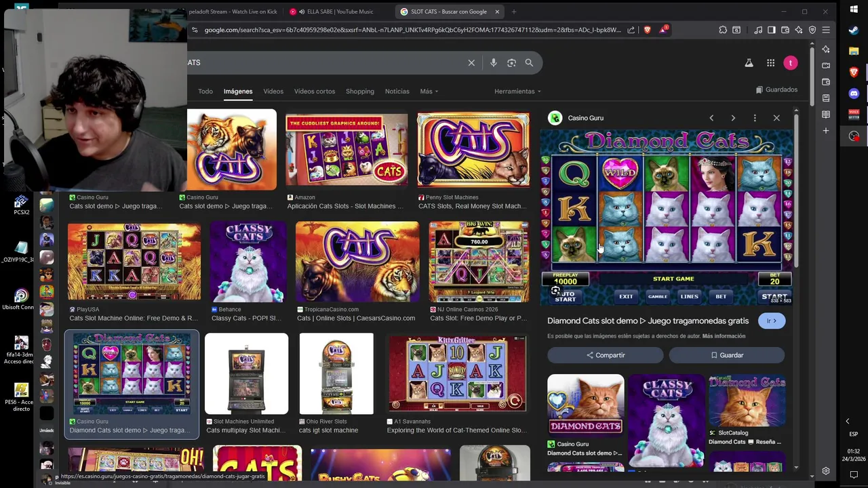This screenshot has width=868, height=488.
Task: Open the Google apps grid
Action: pyautogui.click(x=770, y=62)
